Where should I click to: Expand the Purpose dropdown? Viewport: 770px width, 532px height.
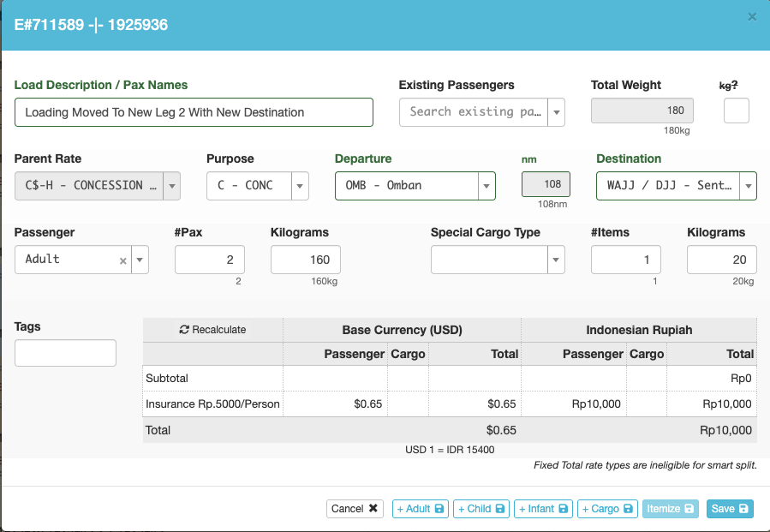(x=301, y=186)
